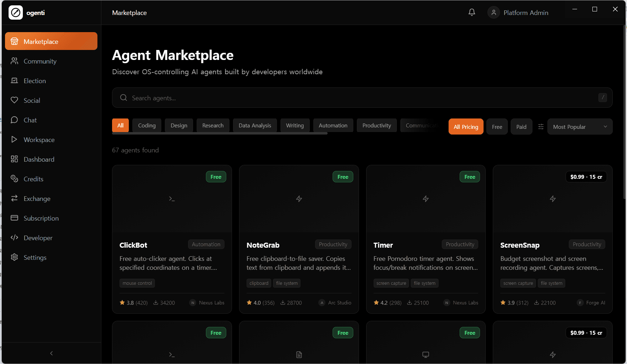Open the Dashboard from the sidebar
The width and height of the screenshot is (627, 364).
click(39, 159)
